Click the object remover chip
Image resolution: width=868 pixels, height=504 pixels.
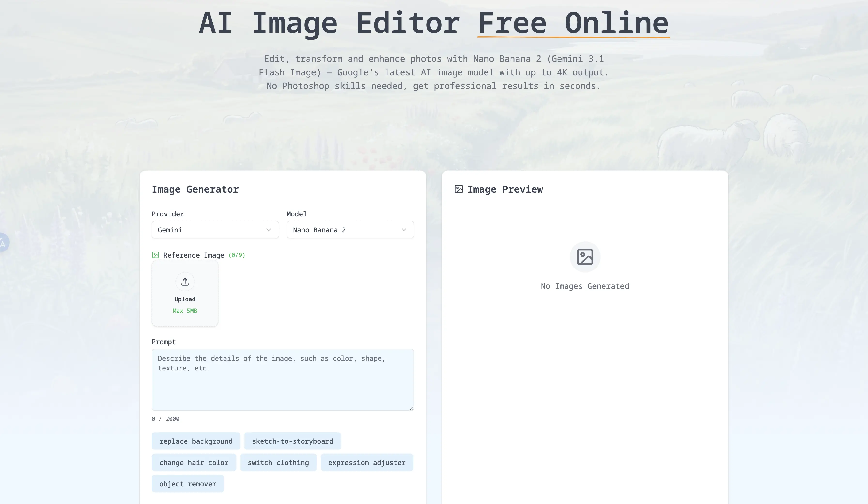188,484
